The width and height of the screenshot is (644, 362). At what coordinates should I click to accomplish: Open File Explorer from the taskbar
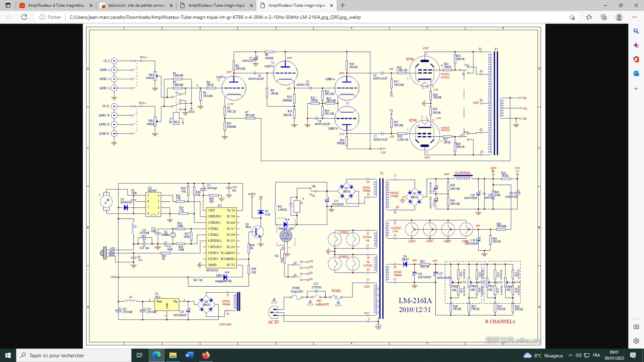click(x=173, y=355)
